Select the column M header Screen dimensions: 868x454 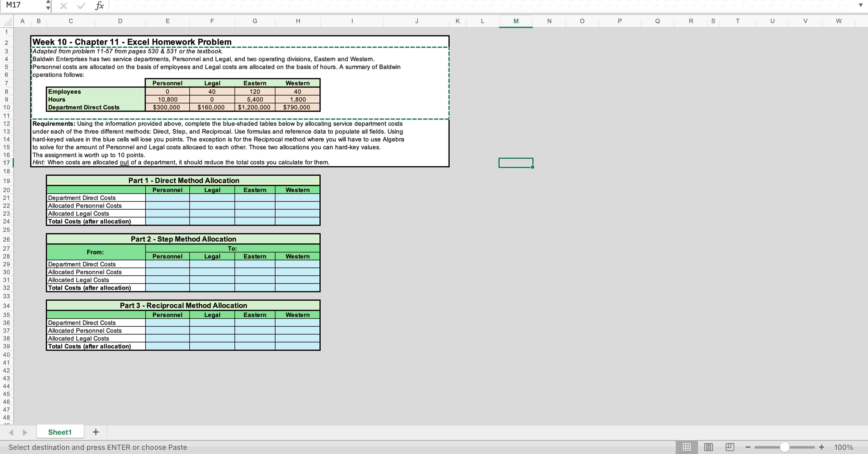pyautogui.click(x=516, y=21)
